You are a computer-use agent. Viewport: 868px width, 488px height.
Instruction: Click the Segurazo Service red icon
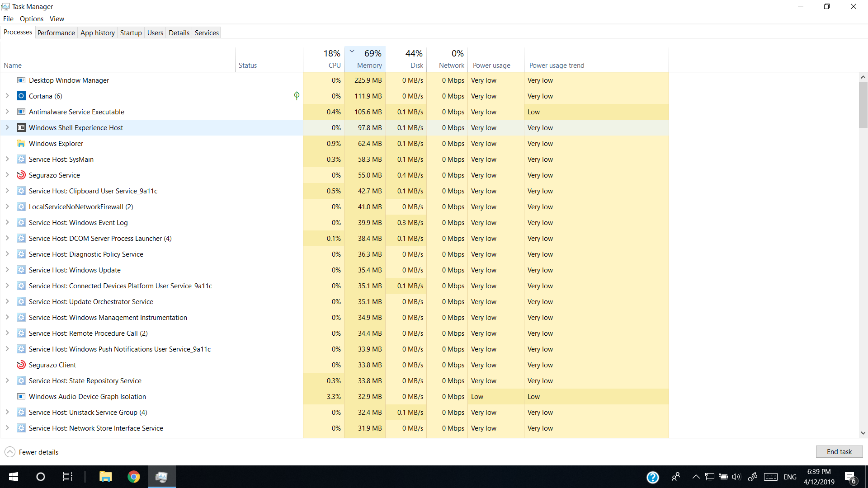[x=21, y=175]
